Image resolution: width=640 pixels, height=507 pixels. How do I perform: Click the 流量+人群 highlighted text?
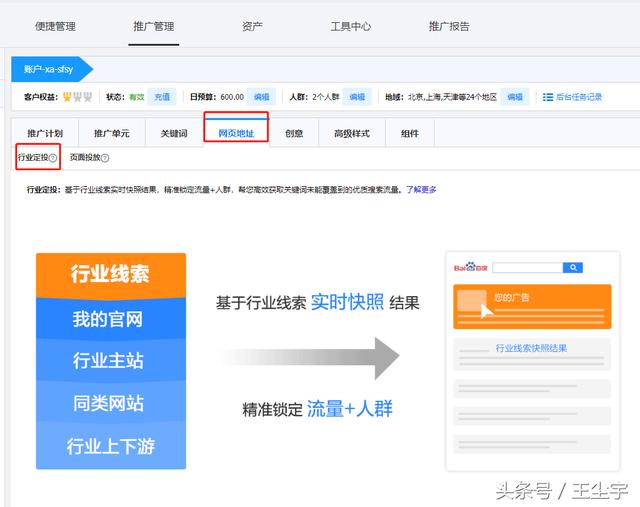tap(350, 409)
